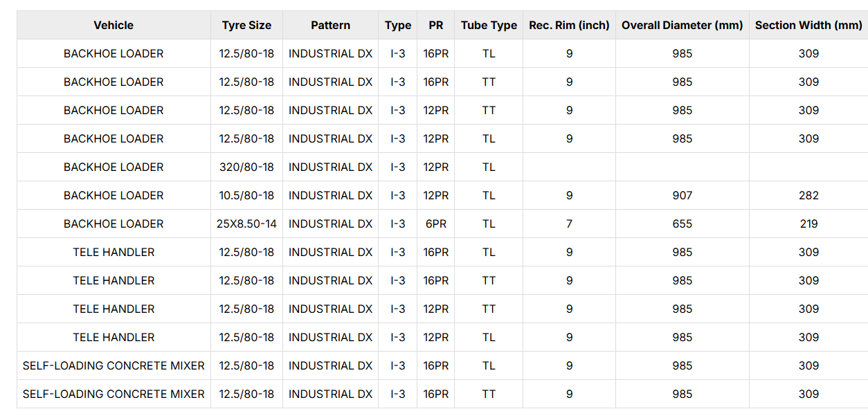Click the first TELE HANDLER vehicle cell

(114, 252)
